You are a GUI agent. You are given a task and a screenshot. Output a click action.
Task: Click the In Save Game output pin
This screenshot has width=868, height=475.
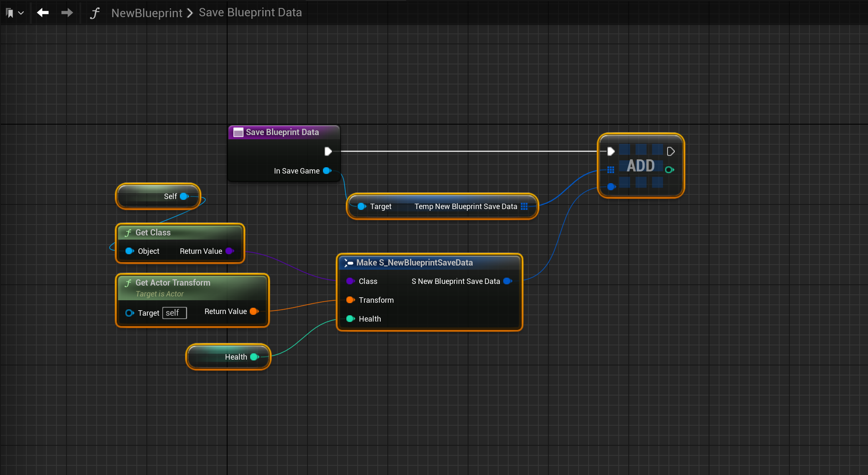point(327,171)
